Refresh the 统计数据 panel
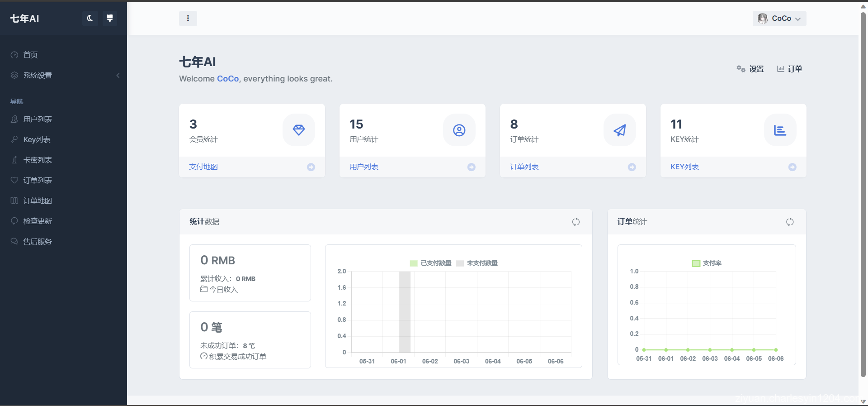Viewport: 868px width, 406px height. (576, 222)
